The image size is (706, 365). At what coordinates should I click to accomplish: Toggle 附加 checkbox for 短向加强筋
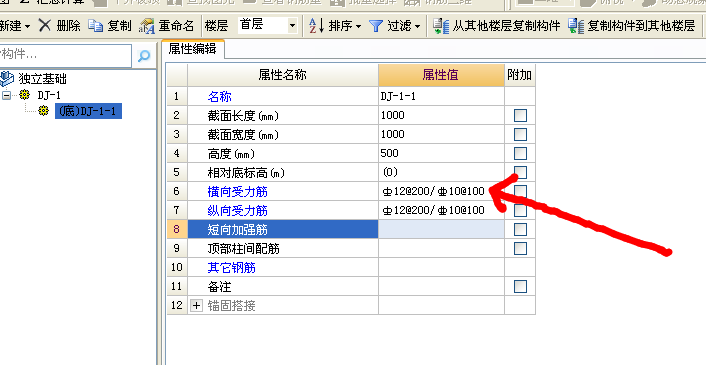pos(520,229)
